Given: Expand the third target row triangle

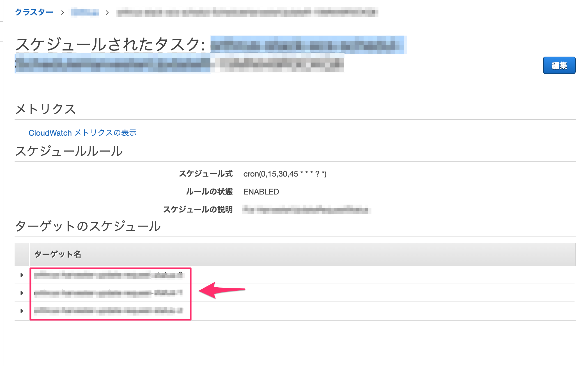Looking at the screenshot, I should click(22, 311).
